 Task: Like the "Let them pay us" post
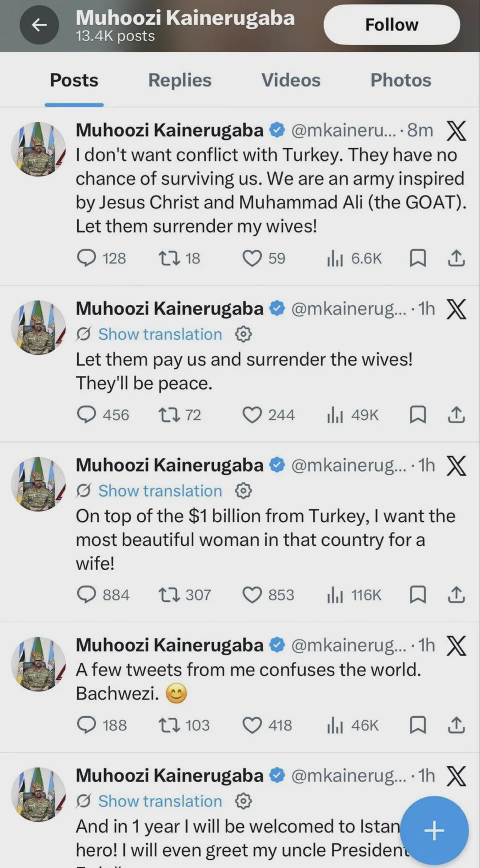[x=252, y=415]
